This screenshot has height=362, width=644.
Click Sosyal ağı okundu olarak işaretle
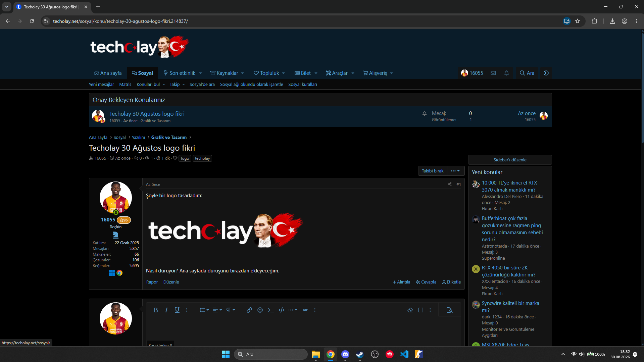tap(251, 84)
